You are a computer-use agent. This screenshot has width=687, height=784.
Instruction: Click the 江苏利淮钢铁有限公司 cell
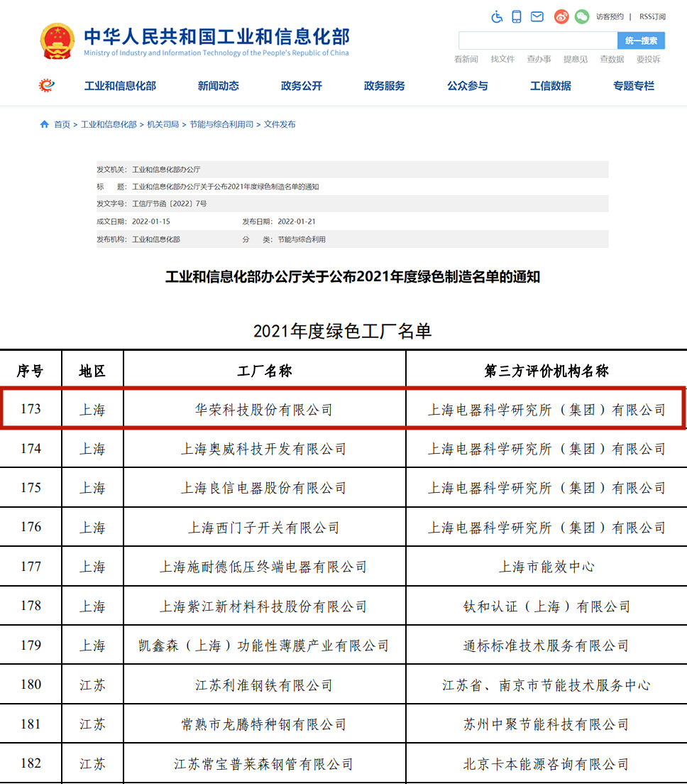click(264, 685)
